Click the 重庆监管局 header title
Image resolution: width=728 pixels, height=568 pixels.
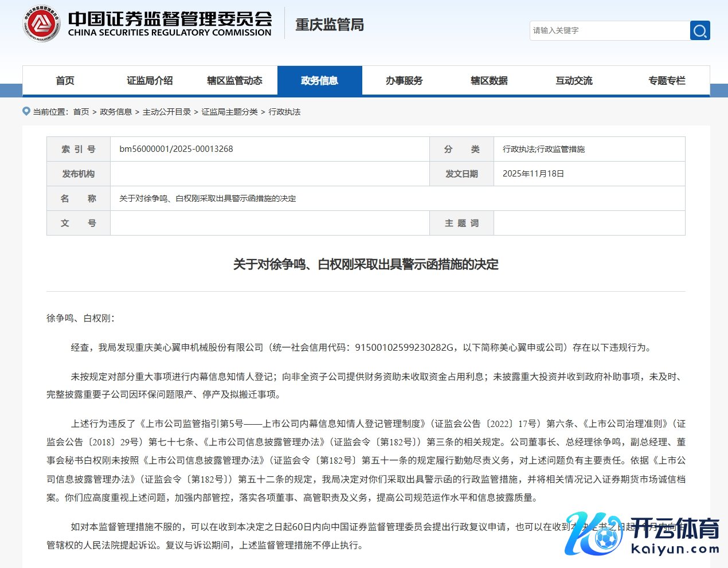pyautogui.click(x=330, y=25)
